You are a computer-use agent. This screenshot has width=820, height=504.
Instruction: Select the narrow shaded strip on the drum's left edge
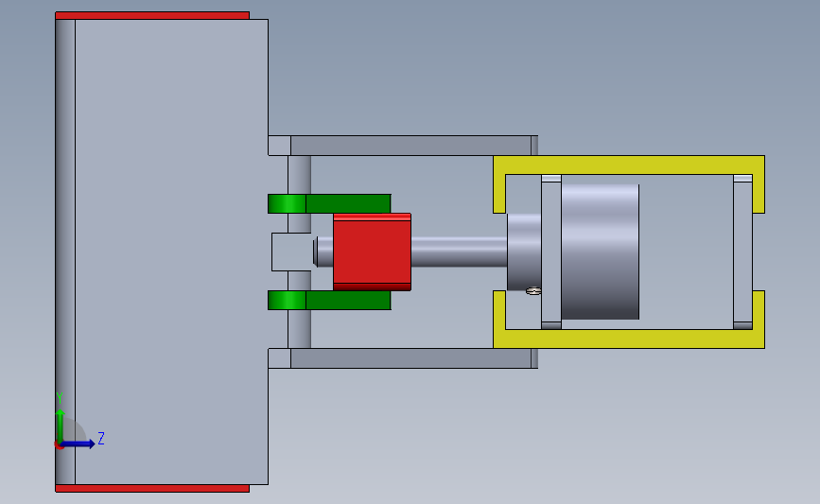[x=65, y=252]
